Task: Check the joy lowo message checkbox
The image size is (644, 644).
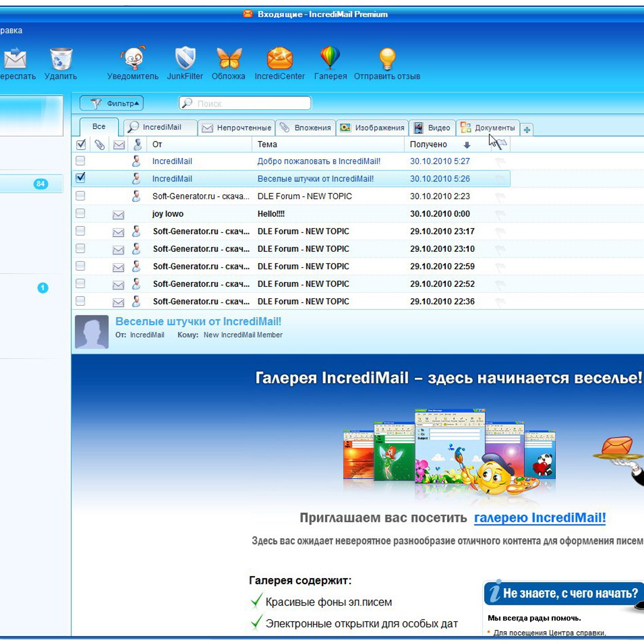Action: pyautogui.click(x=80, y=213)
